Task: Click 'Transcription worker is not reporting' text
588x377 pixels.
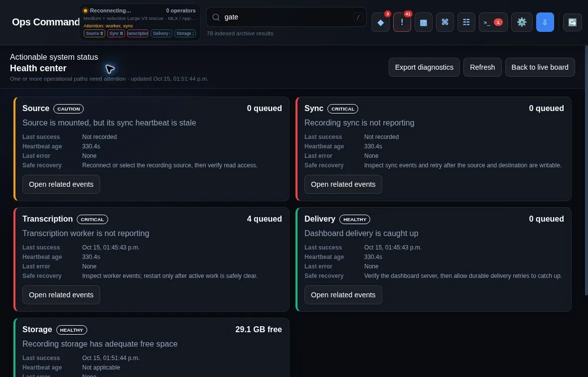Action: point(86,233)
